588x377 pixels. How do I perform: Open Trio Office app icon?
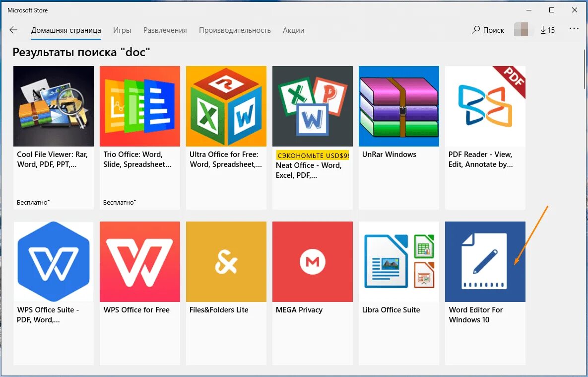tap(140, 106)
